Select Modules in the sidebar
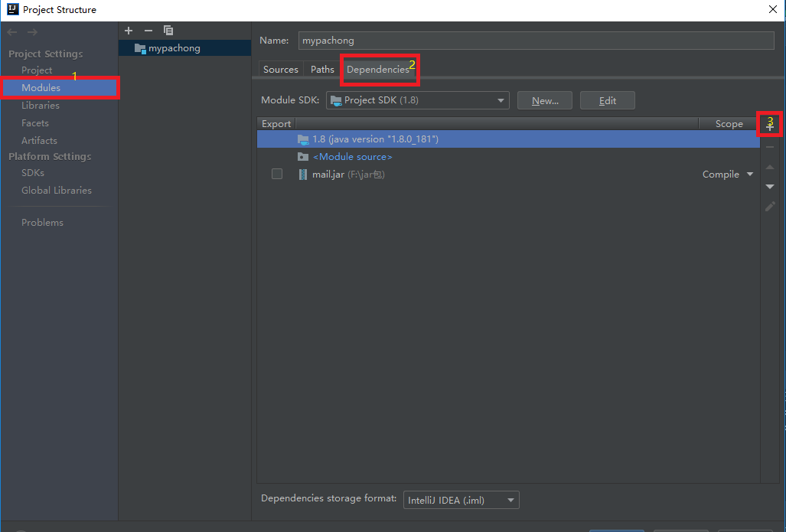786x532 pixels. (x=60, y=88)
